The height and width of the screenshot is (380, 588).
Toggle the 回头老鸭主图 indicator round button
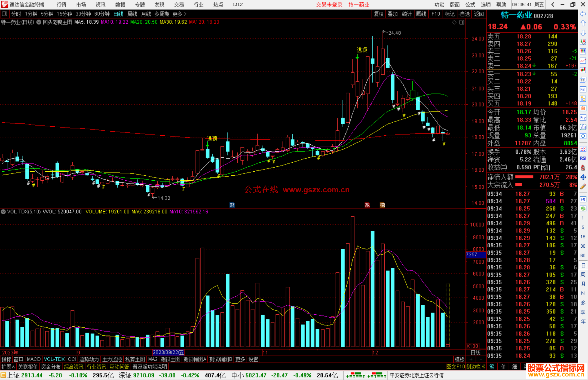(x=39, y=22)
